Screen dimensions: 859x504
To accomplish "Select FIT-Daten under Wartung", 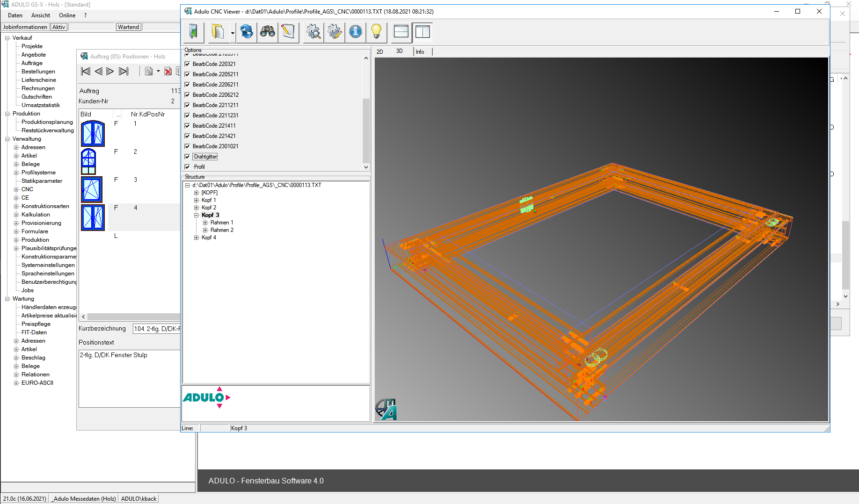I will pyautogui.click(x=34, y=332).
